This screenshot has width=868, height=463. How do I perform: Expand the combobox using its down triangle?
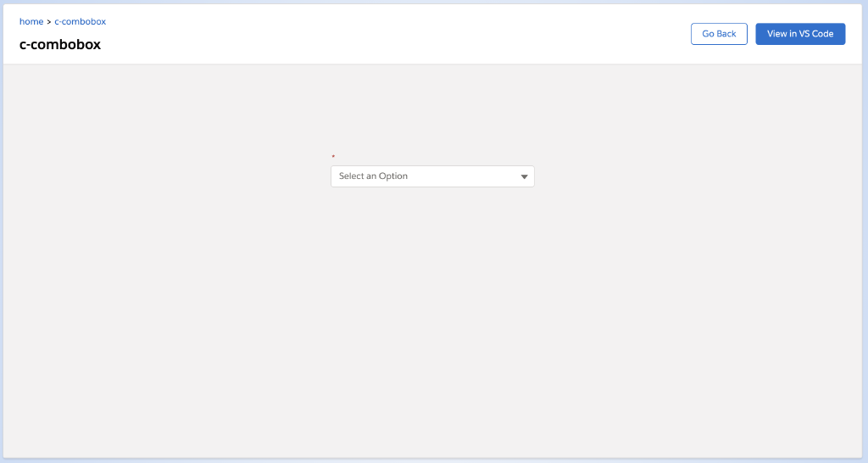point(524,176)
